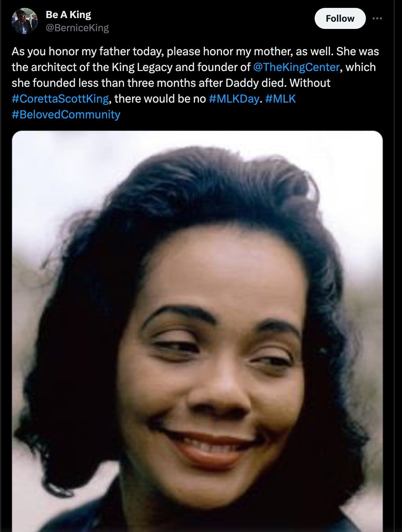Visit the @BerniceKing handle link
402x532 pixels.
[x=77, y=28]
